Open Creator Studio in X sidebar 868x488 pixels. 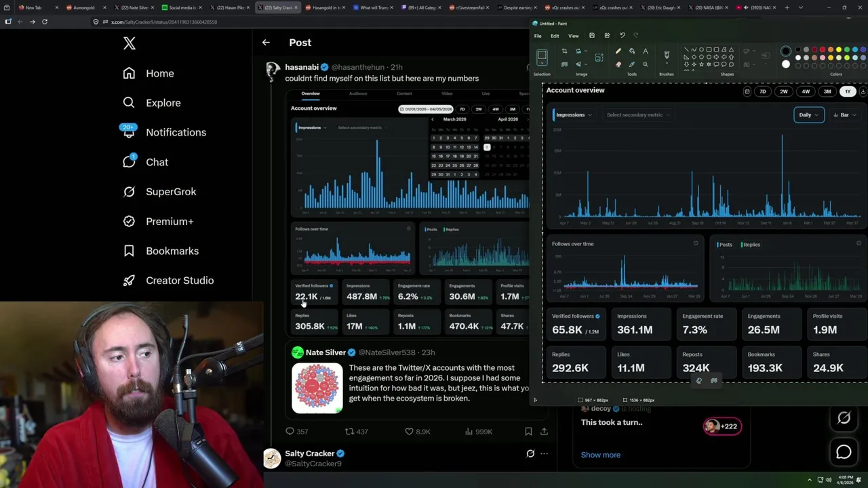[x=168, y=281]
